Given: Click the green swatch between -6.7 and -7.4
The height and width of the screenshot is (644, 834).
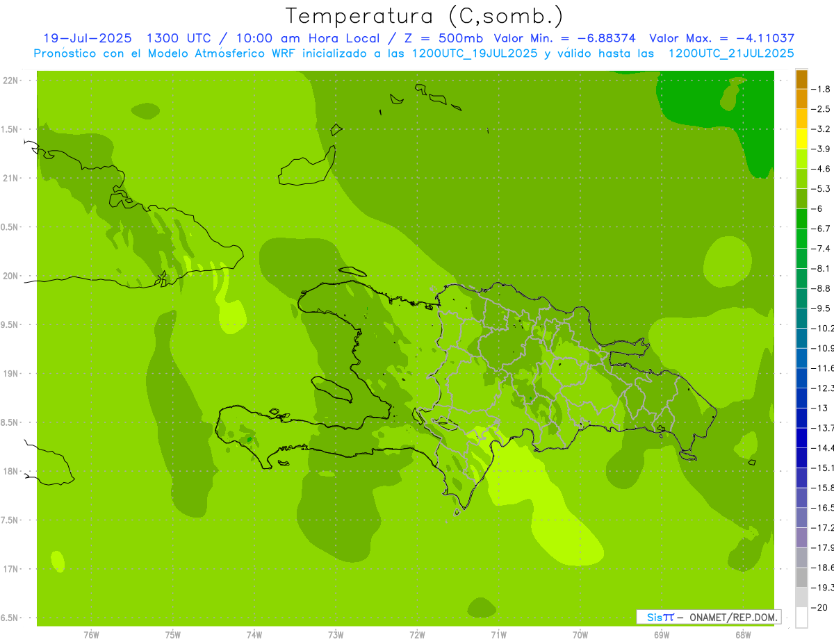Looking at the screenshot, I should pos(801,238).
